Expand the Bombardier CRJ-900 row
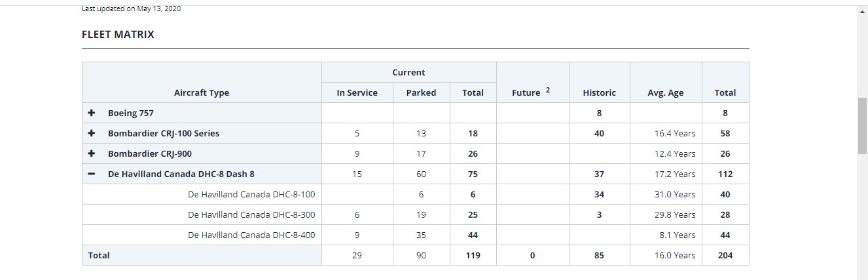The width and height of the screenshot is (868, 280). click(x=92, y=153)
